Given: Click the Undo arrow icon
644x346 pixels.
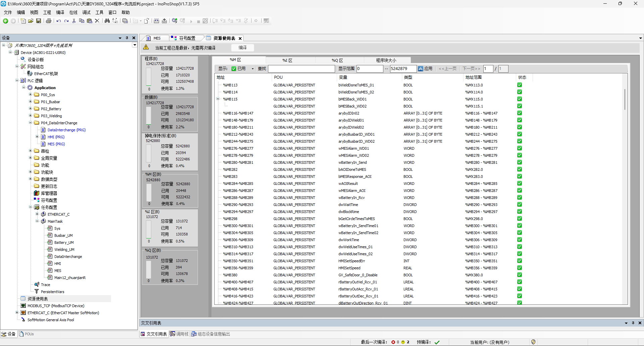Looking at the screenshot, I should coord(59,21).
